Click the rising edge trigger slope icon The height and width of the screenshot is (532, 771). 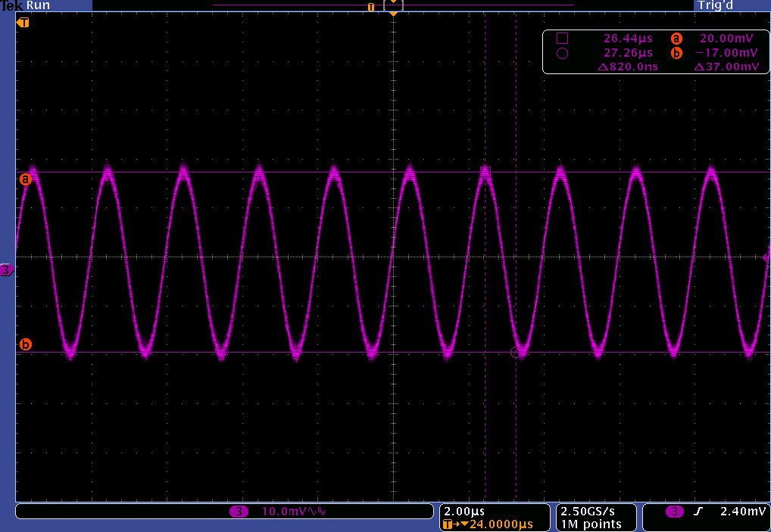(x=698, y=512)
